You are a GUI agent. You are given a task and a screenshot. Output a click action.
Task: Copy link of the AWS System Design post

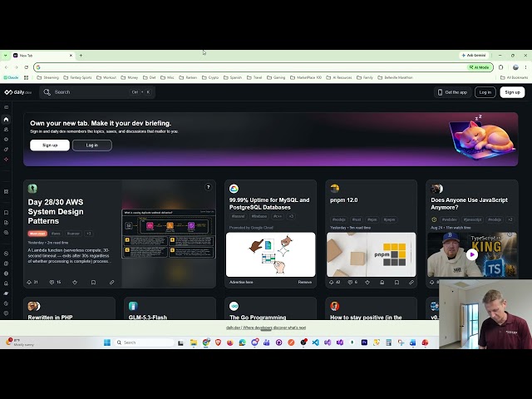pos(111,282)
